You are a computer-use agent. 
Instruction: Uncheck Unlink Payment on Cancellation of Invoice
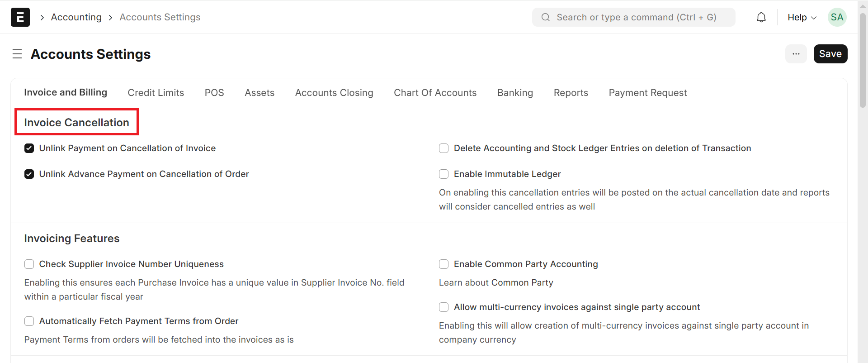(29, 148)
